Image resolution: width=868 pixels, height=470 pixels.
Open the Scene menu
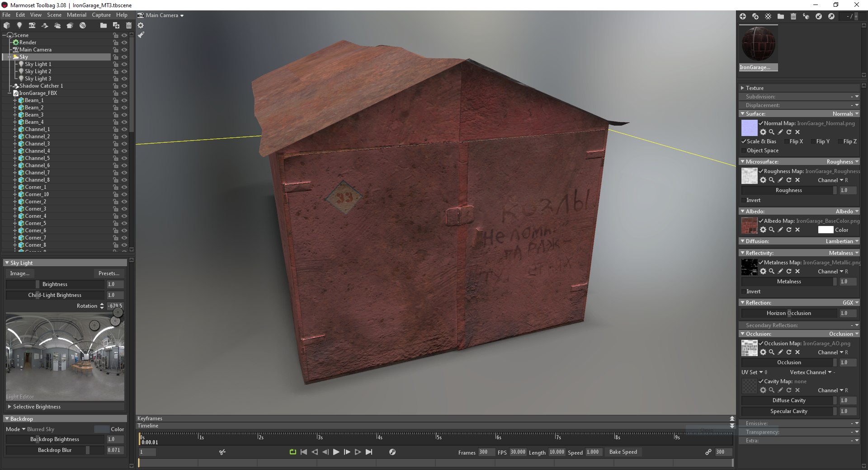pos(54,15)
